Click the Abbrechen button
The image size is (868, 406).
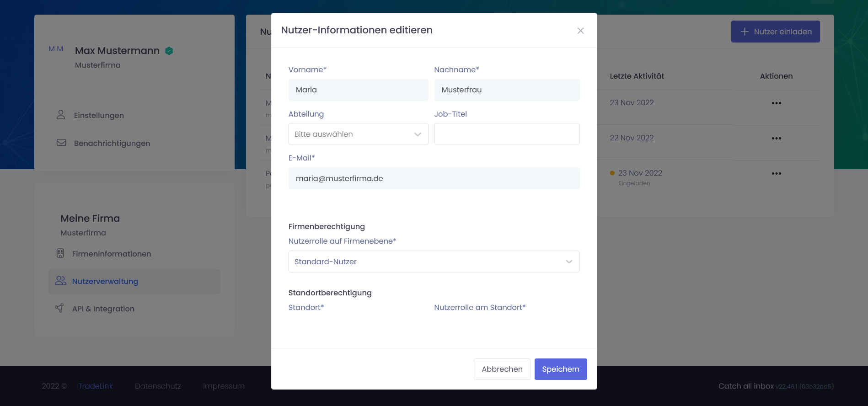click(502, 369)
